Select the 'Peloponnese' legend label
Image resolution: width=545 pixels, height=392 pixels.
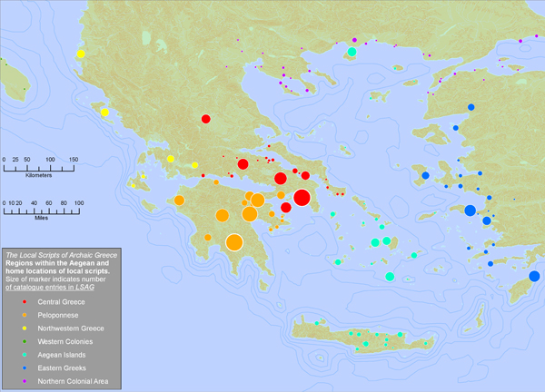[58, 315]
